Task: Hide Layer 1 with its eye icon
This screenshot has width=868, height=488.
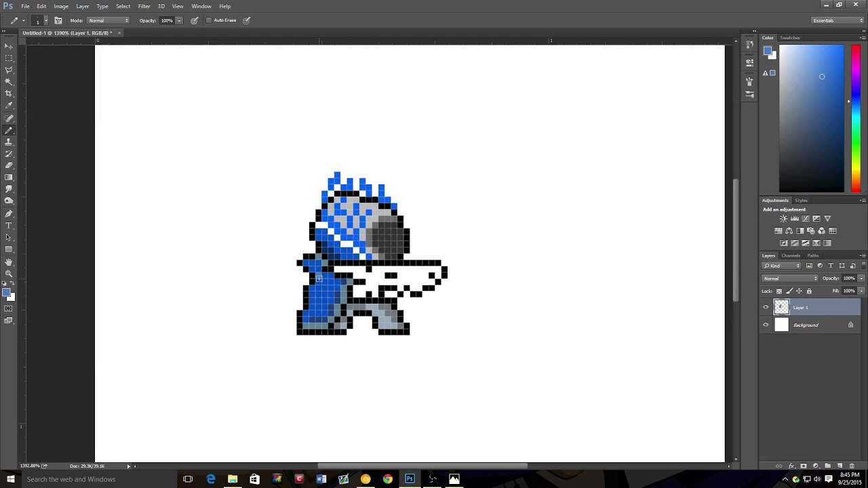Action: [x=766, y=308]
